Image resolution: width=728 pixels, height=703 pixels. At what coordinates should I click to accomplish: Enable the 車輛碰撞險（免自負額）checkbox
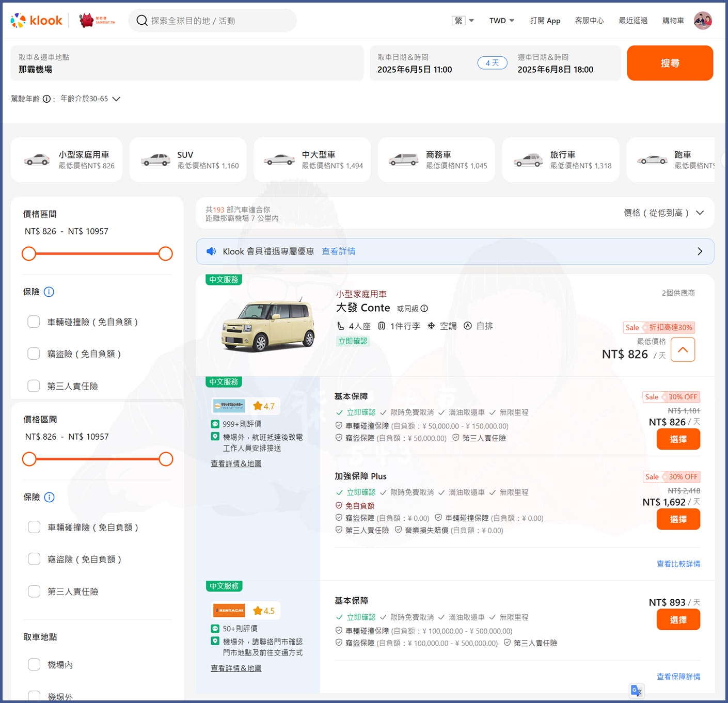34,321
